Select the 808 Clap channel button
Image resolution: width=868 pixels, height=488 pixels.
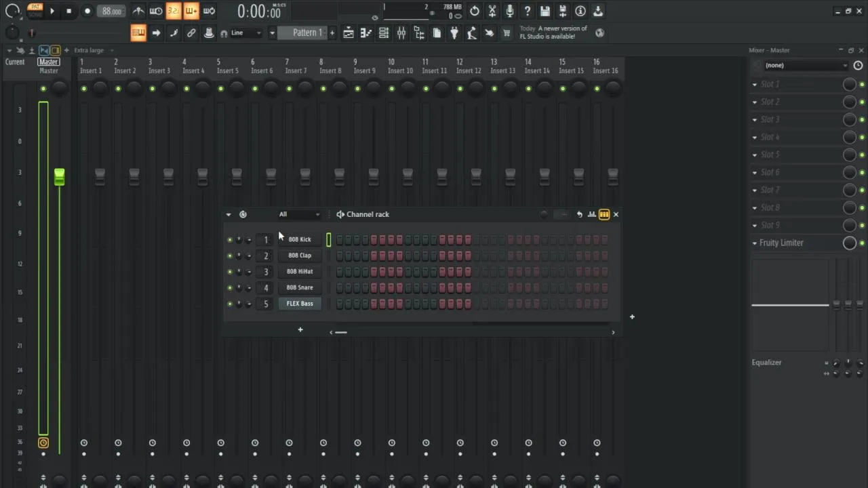(300, 256)
